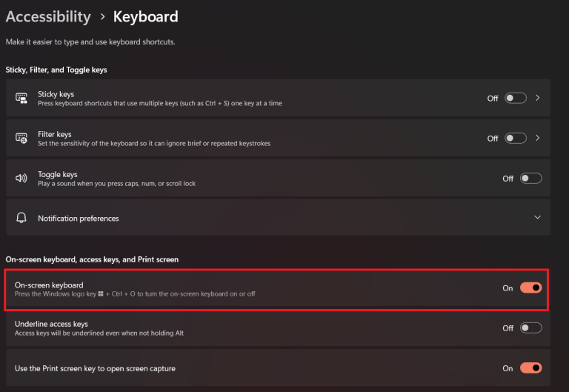The width and height of the screenshot is (569, 392).
Task: Turn off the On-screen keyboard switch
Action: 530,288
